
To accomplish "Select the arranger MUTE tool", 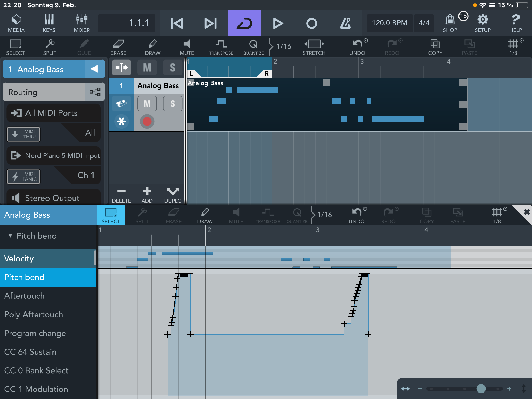I will (187, 47).
